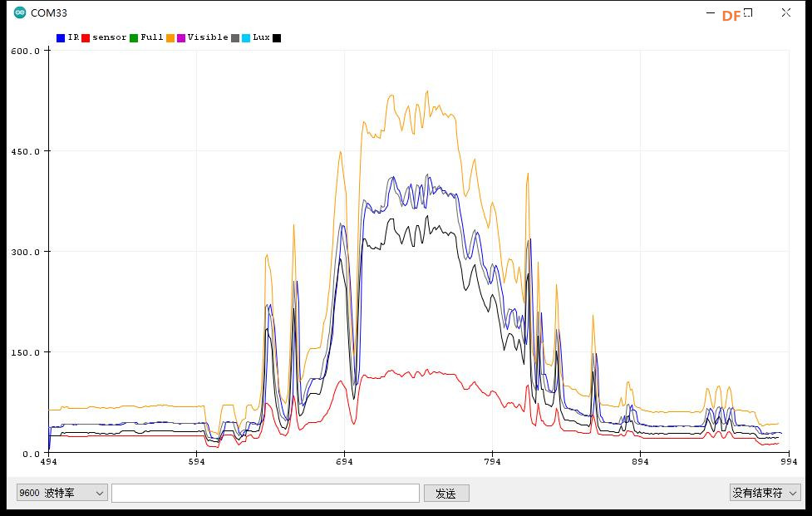Click the Visible legend label

pyautogui.click(x=208, y=37)
